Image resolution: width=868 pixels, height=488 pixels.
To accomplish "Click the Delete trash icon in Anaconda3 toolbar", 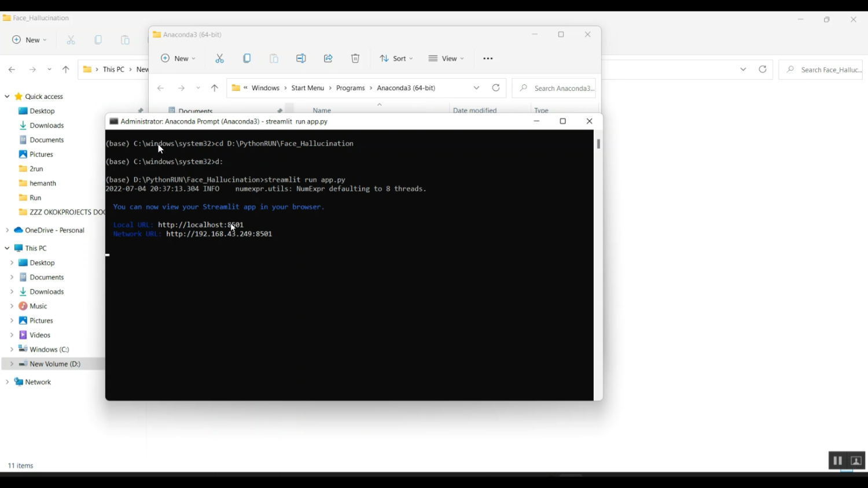I will 355,58.
